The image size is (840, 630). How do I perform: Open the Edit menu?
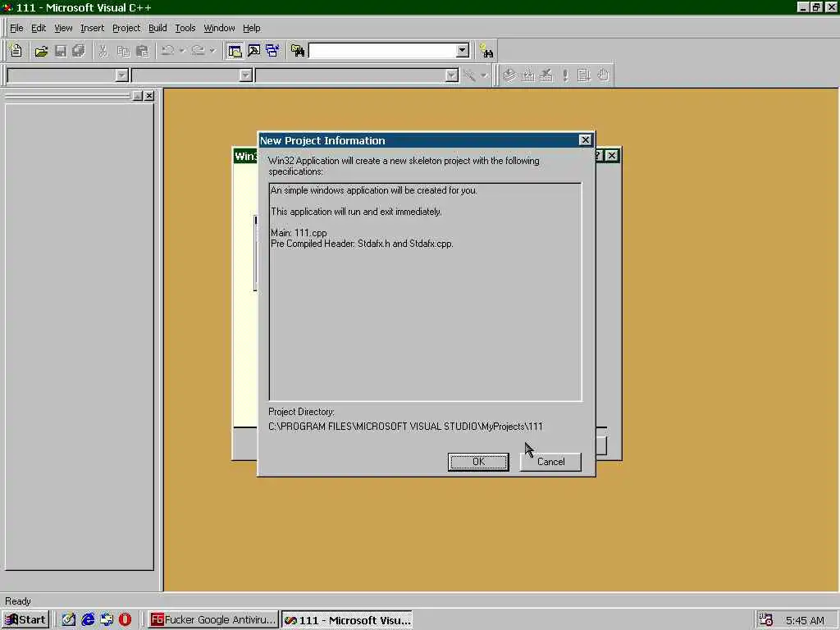(x=39, y=28)
